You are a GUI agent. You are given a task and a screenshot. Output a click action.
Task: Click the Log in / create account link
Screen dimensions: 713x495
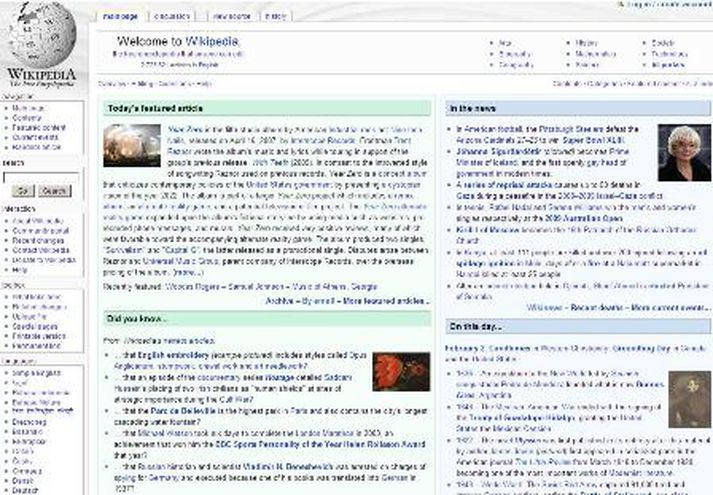click(x=669, y=4)
